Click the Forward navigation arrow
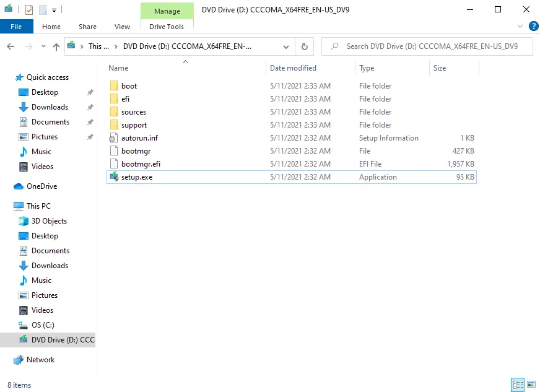 29,46
